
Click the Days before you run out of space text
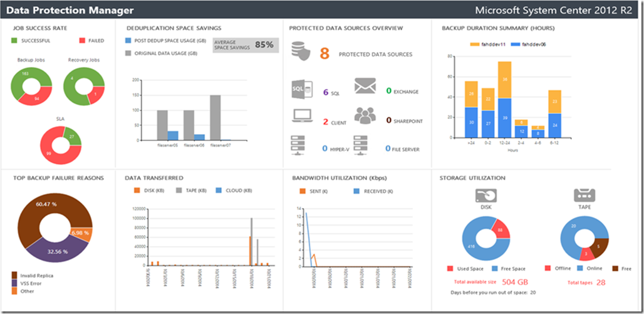click(x=493, y=293)
